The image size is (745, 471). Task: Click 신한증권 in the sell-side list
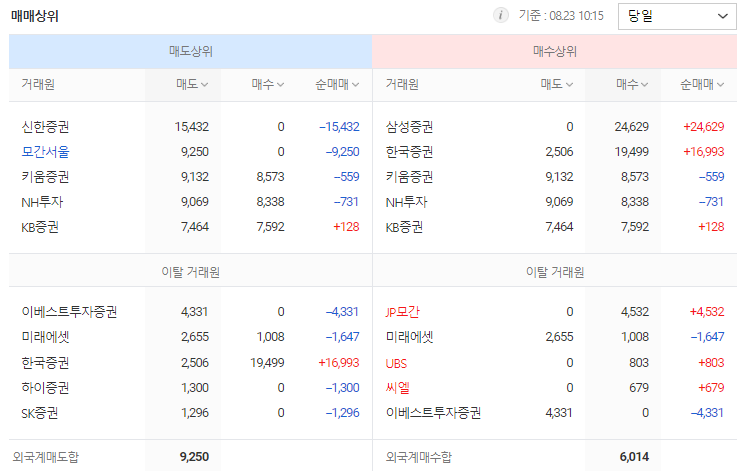[45, 127]
